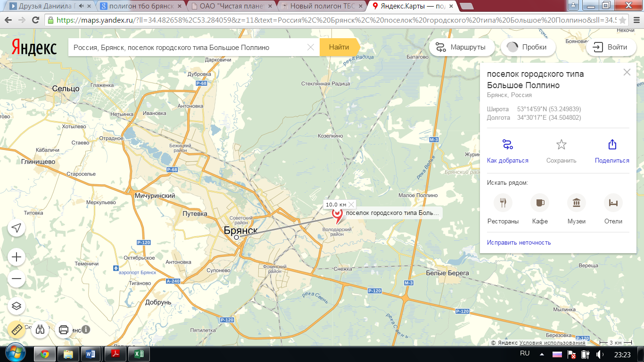The image size is (644, 362).
Task: Click the RU language indicator
Action: 525,354
